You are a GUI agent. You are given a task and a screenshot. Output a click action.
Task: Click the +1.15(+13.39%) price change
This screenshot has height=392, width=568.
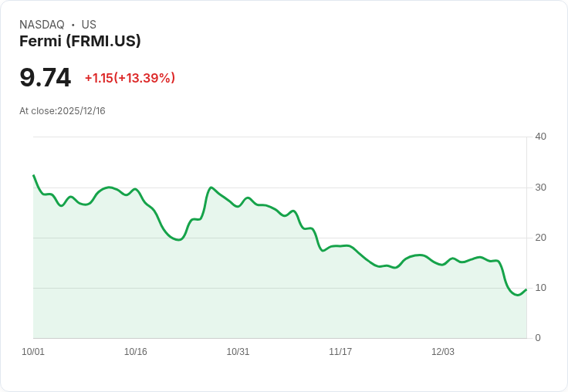click(130, 78)
